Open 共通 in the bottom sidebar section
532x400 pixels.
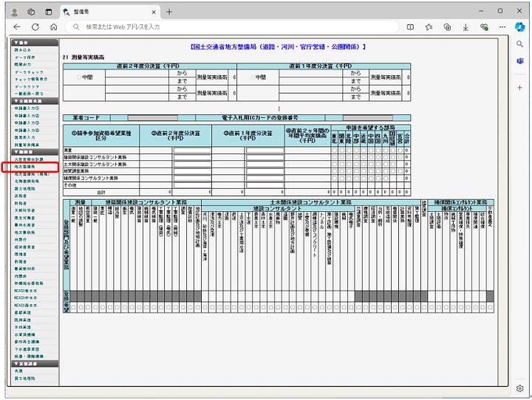[x=18, y=370]
